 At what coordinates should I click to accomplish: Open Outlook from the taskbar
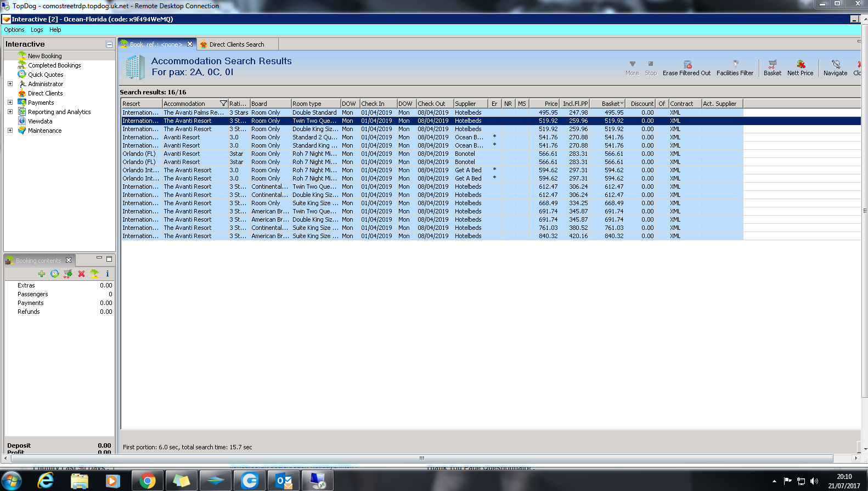click(284, 481)
